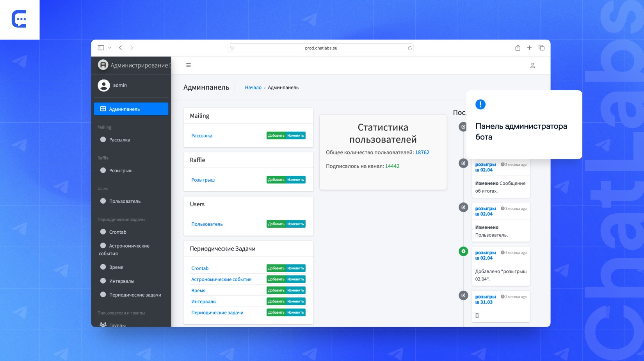The width and height of the screenshot is (644, 361).
Task: Click the address bar showing prod.chatlabs.su
Action: click(x=321, y=48)
